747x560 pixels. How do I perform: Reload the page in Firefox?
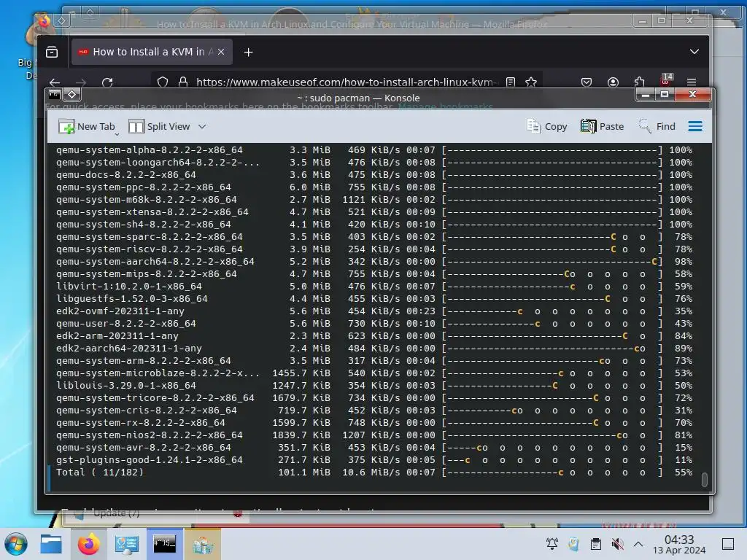click(107, 82)
